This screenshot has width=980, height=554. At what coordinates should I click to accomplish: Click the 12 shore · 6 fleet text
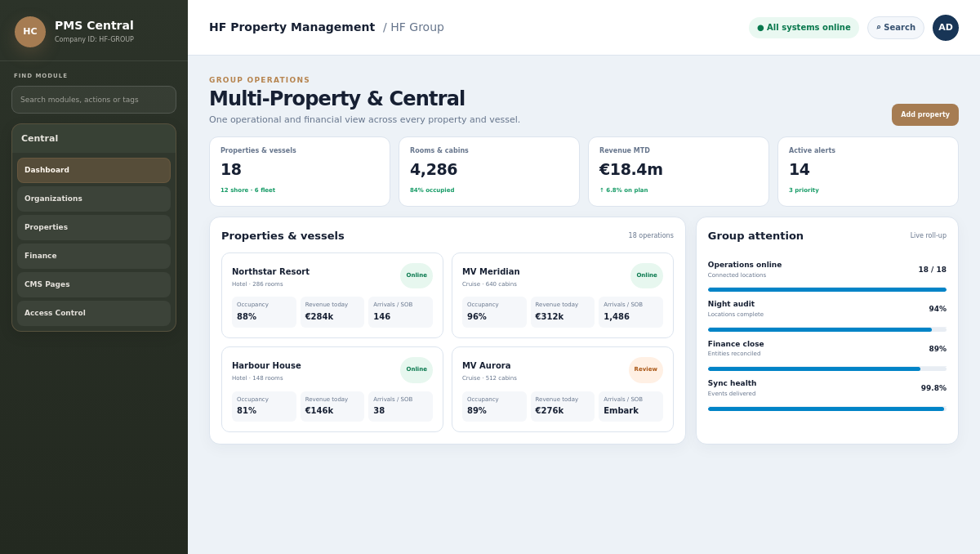[x=247, y=190]
